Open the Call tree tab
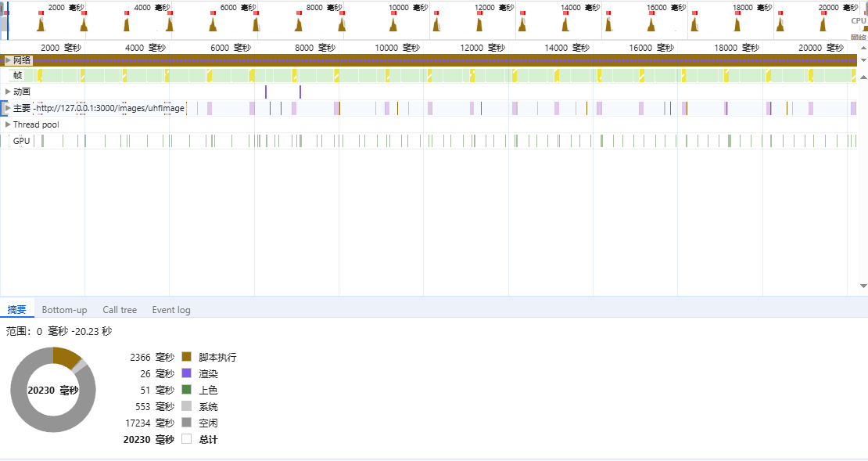This screenshot has width=868, height=461. [120, 310]
